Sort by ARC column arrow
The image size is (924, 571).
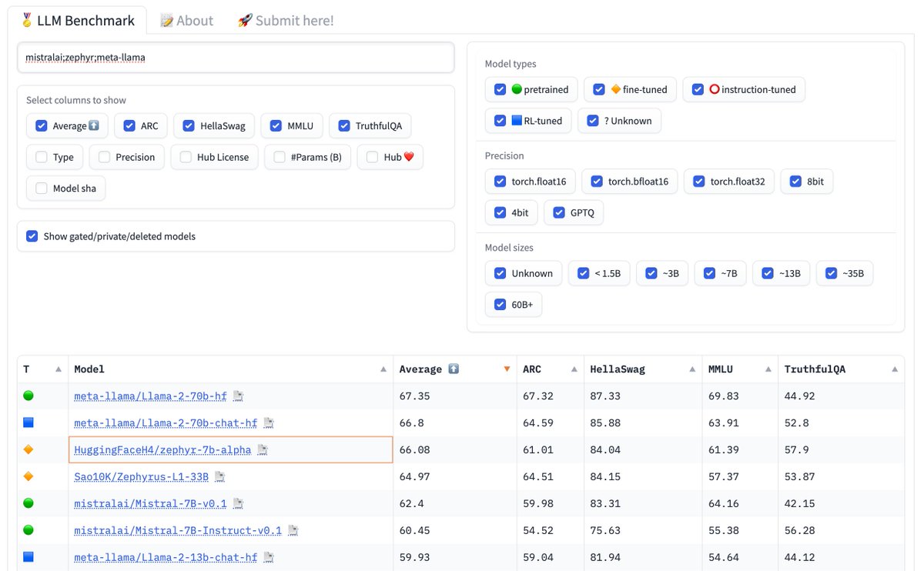pos(574,370)
